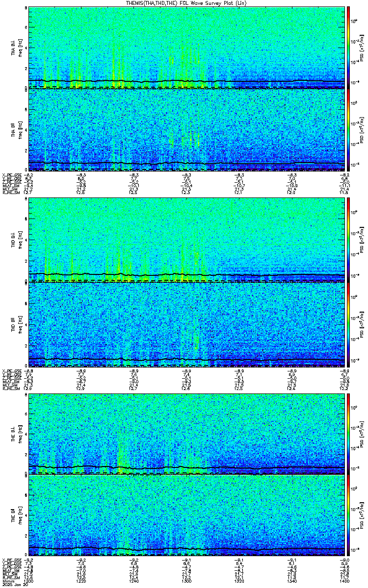This screenshot has width=368, height=588.
Task: Click the '1300' time label at bottom
Action: tap(187, 581)
